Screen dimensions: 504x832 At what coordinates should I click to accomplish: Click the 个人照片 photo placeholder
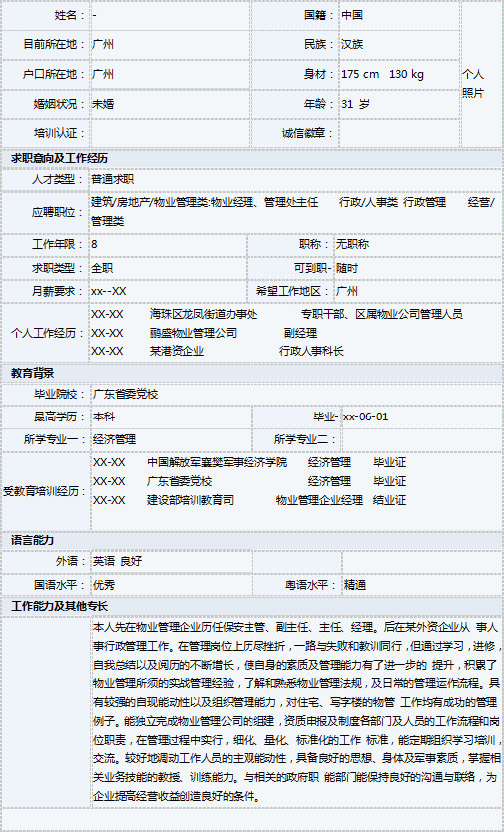(473, 83)
